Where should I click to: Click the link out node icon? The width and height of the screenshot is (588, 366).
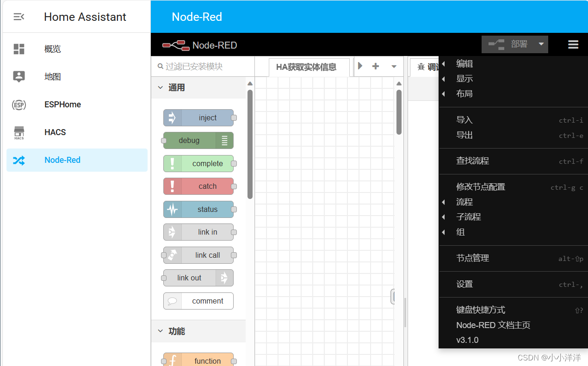[x=224, y=278]
